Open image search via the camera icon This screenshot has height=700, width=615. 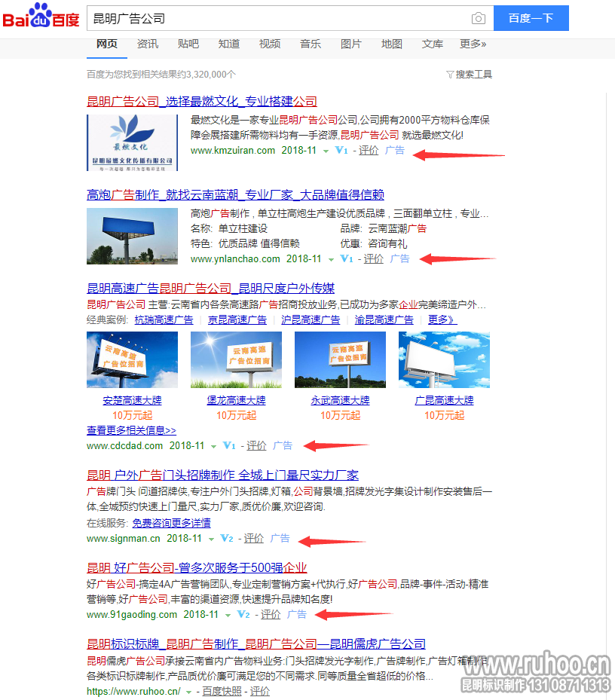[478, 17]
